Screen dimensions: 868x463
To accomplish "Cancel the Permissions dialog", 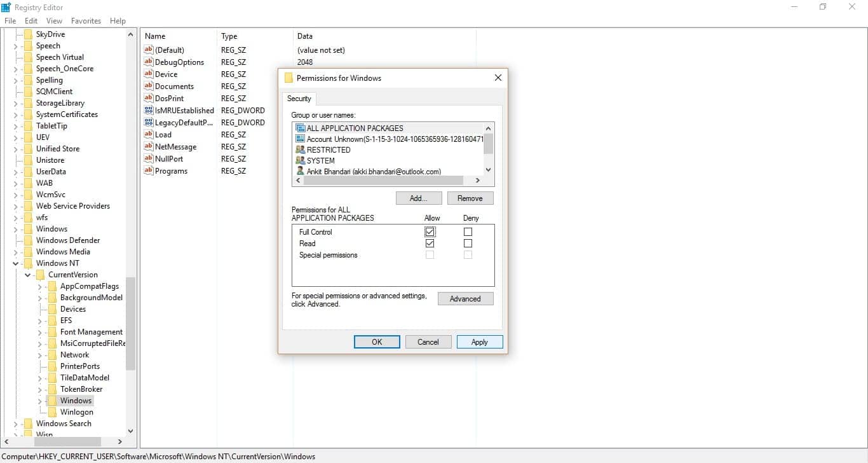I will coord(428,342).
